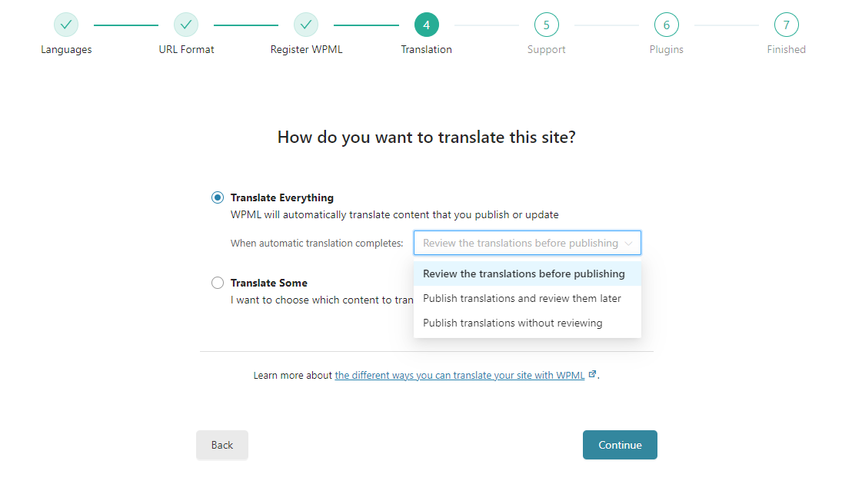The height and width of the screenshot is (504, 852).
Task: Click the step 4 Translation circle
Action: tap(427, 25)
